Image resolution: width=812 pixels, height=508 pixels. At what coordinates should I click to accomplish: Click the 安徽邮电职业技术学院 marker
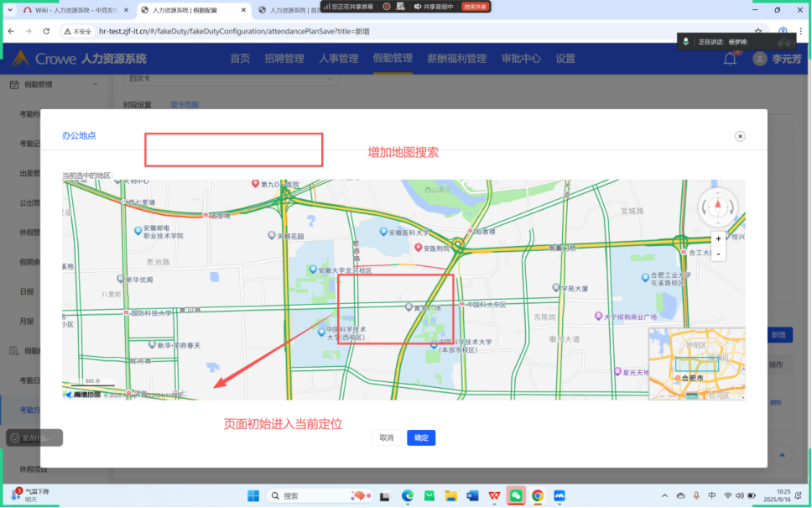(x=138, y=231)
